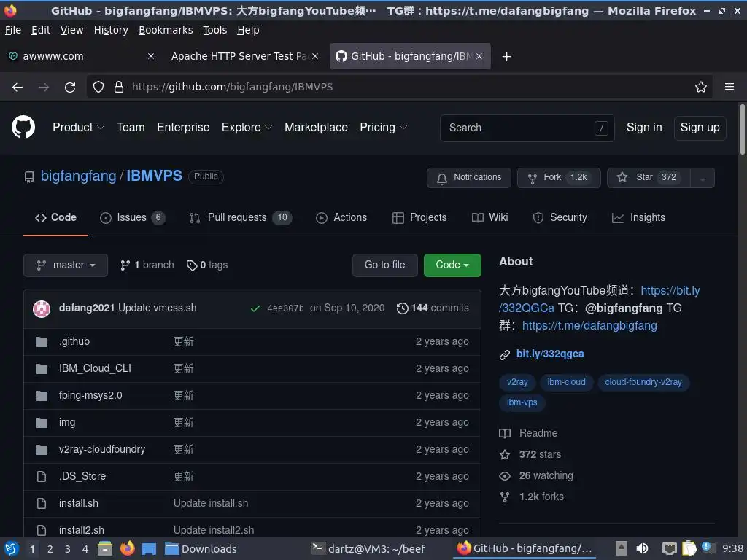747x560 pixels.
Task: Open the Projects tab
Action: click(x=419, y=217)
